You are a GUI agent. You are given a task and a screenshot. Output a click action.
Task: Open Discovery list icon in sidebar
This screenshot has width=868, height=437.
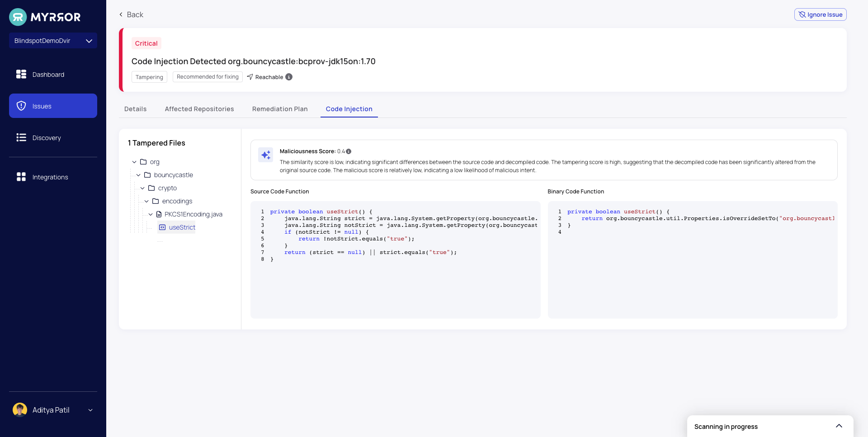(x=21, y=137)
